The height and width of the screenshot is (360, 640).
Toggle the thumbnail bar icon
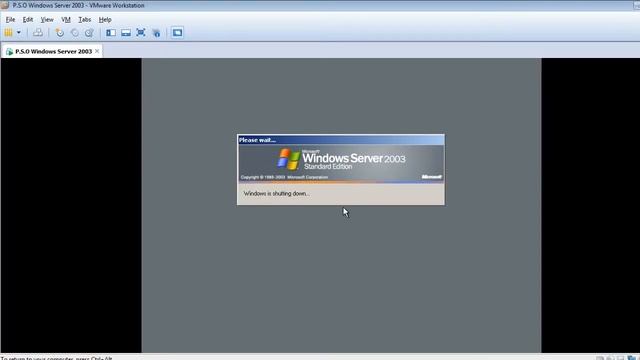[x=126, y=33]
